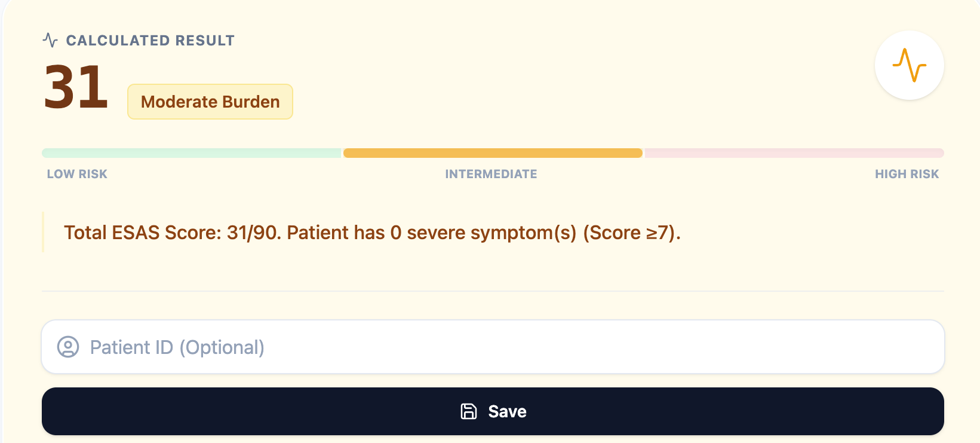This screenshot has height=443, width=980.
Task: Click the "Total ESAS Score: 31/90" text
Action: click(x=172, y=233)
